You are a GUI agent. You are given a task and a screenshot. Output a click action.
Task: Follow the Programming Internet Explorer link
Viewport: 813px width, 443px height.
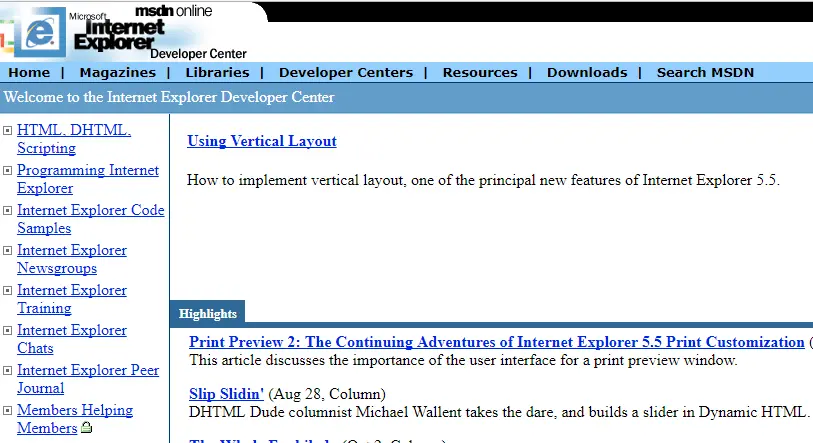coord(88,179)
